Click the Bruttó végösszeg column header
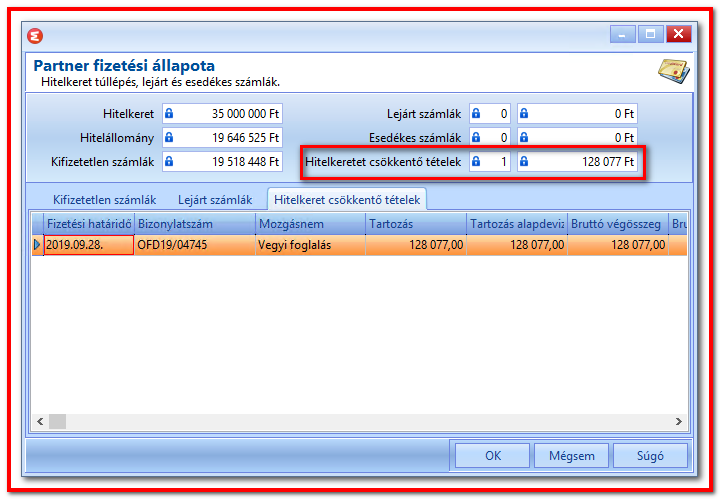The width and height of the screenshot is (720, 499). click(x=618, y=224)
